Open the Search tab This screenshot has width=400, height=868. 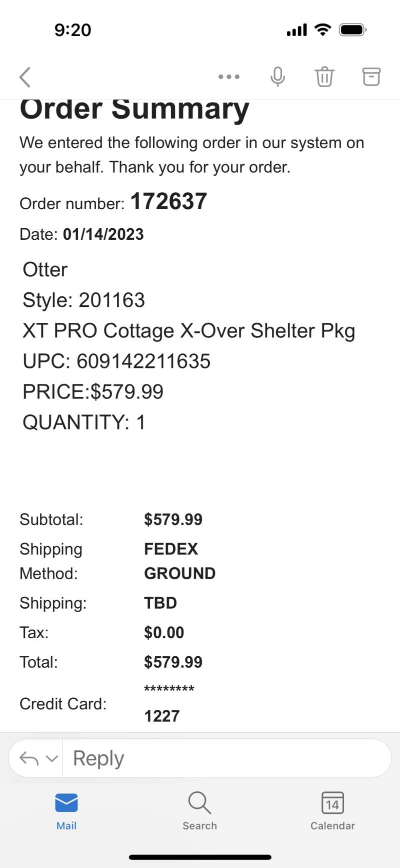[199, 811]
